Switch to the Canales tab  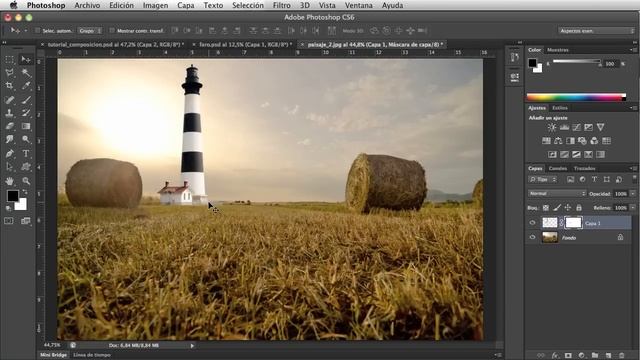[x=558, y=168]
